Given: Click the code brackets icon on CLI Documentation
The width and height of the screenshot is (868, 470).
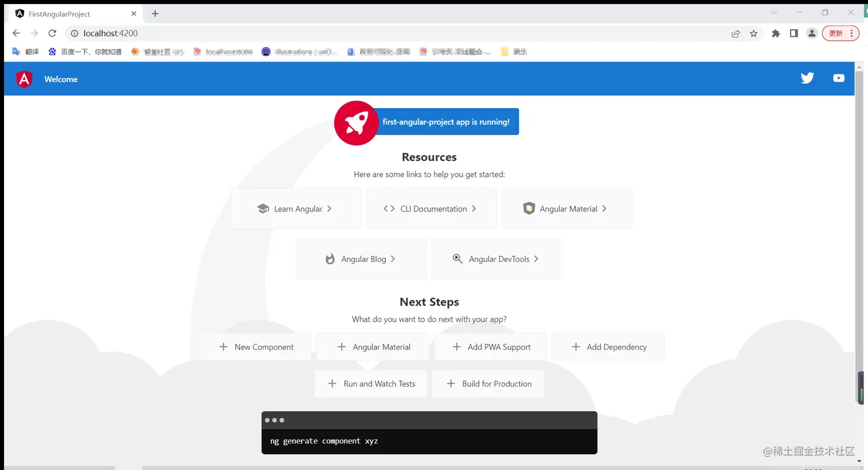Looking at the screenshot, I should tap(389, 209).
